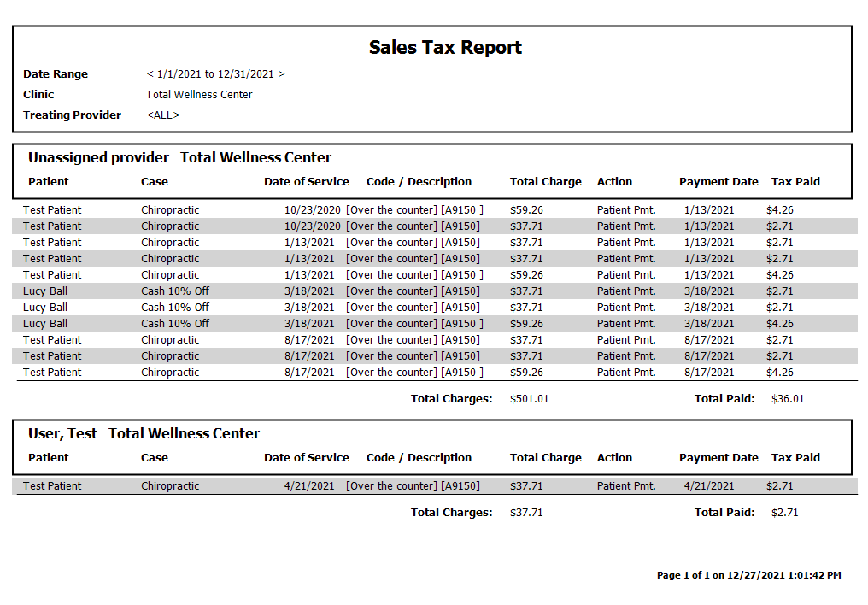Image resolution: width=868 pixels, height=605 pixels.
Task: Click the Date of Service header in first table
Action: tap(307, 181)
